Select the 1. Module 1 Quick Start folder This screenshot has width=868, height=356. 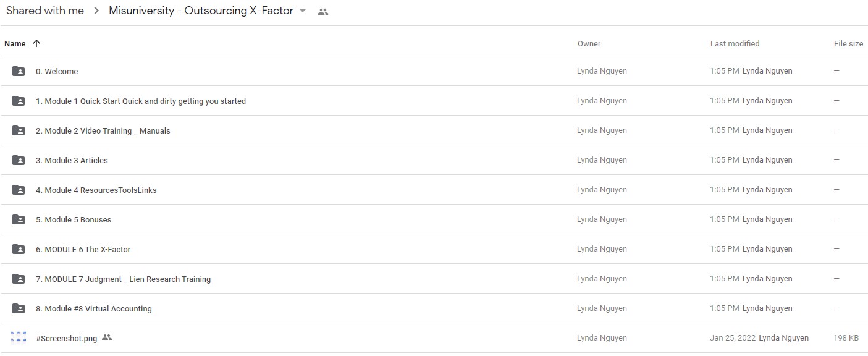tap(434, 101)
